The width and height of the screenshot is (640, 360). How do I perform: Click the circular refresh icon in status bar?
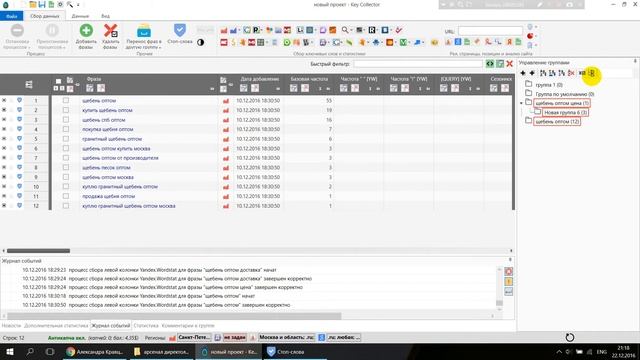[x=570, y=337]
